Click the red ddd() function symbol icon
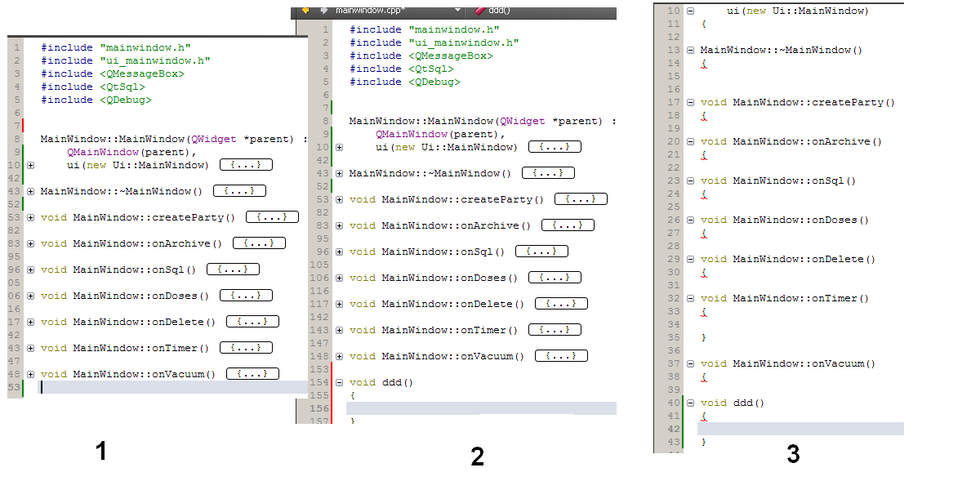The height and width of the screenshot is (490, 980). point(479,11)
